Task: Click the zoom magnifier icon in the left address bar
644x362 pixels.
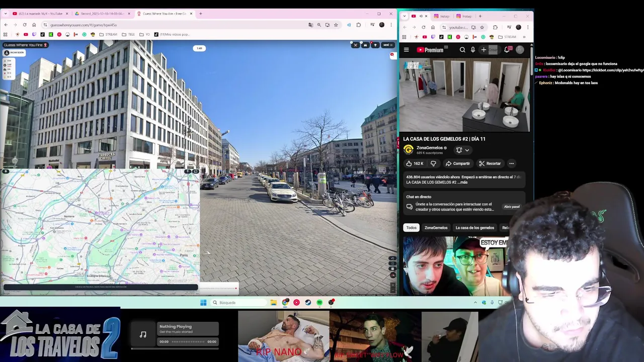Action: click(319, 25)
